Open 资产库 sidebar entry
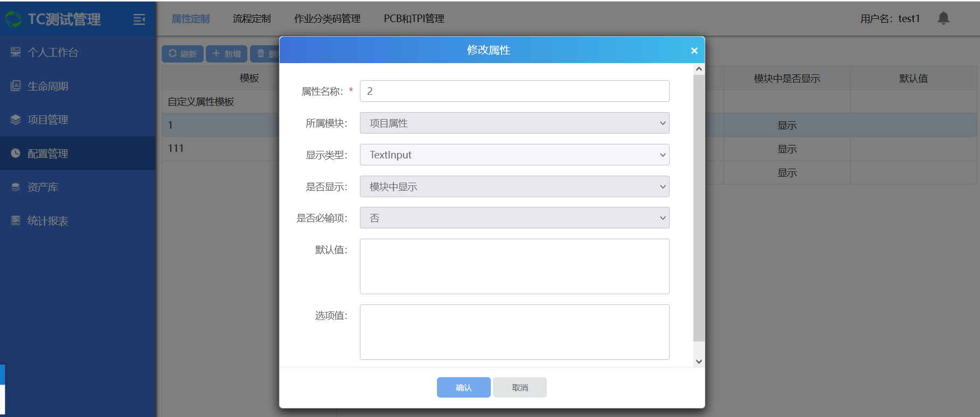This screenshot has height=417, width=980. click(43, 187)
